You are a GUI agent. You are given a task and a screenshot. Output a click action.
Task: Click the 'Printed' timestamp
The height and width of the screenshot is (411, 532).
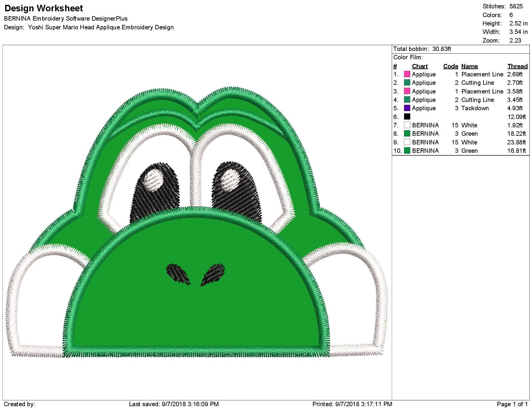pos(352,404)
